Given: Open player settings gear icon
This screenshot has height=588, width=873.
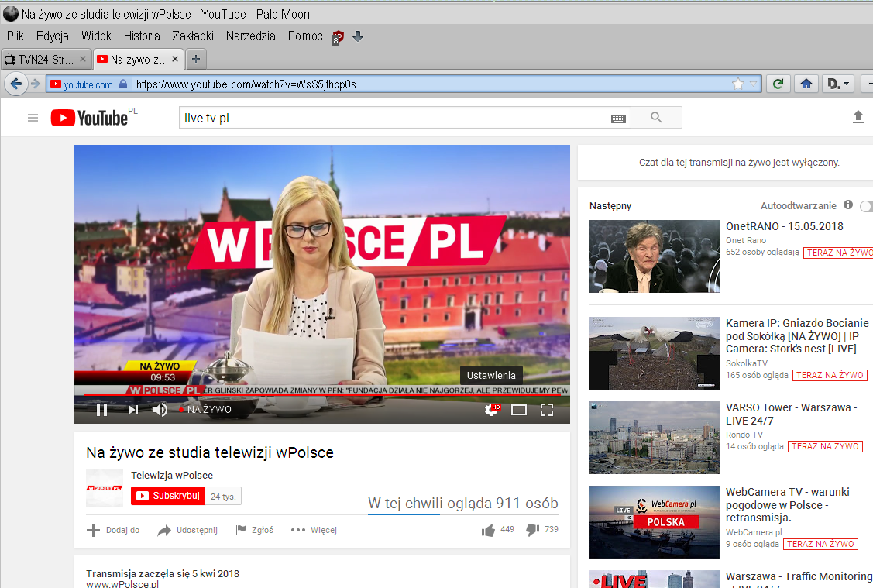Looking at the screenshot, I should (x=492, y=410).
